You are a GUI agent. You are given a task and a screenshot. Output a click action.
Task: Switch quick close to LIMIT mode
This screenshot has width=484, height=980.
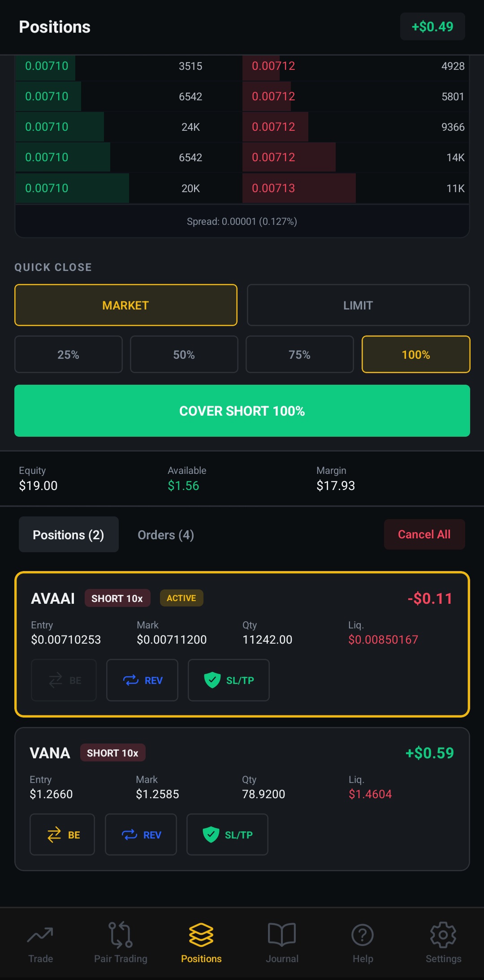(x=358, y=305)
